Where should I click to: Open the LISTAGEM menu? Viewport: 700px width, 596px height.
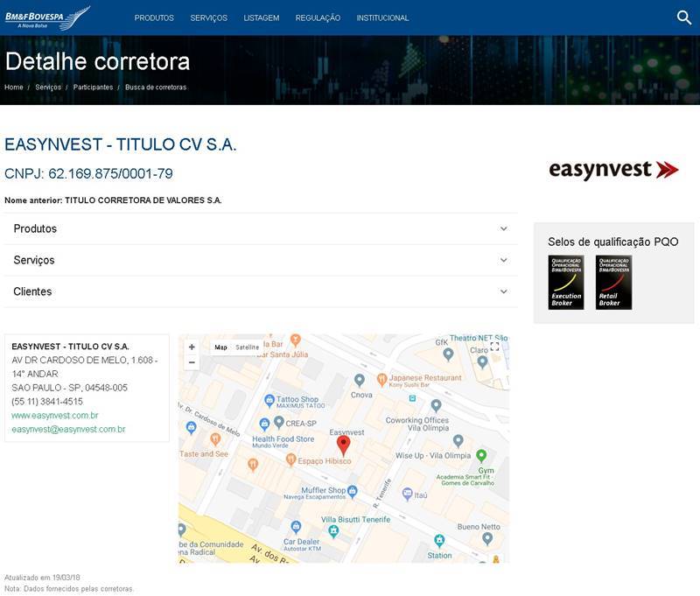coord(261,18)
